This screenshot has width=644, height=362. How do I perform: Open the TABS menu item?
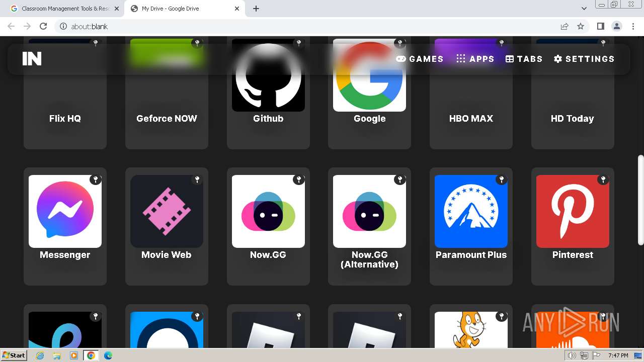[x=524, y=59]
